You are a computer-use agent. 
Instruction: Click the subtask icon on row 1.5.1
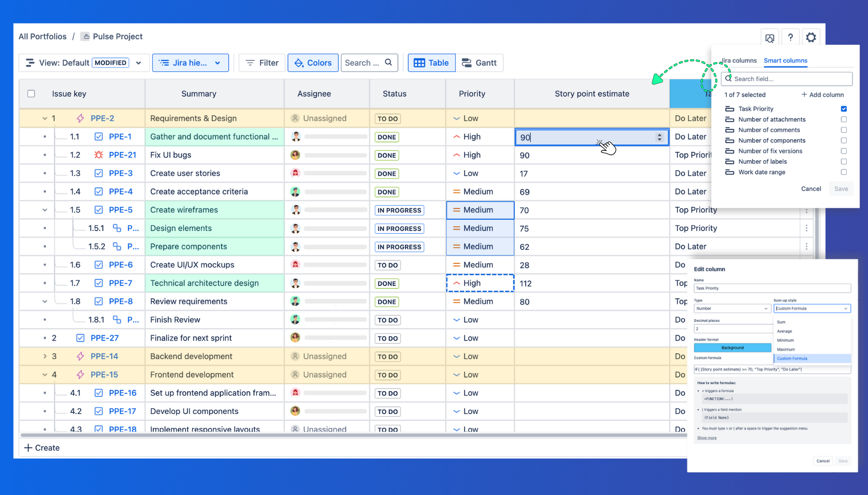[117, 228]
